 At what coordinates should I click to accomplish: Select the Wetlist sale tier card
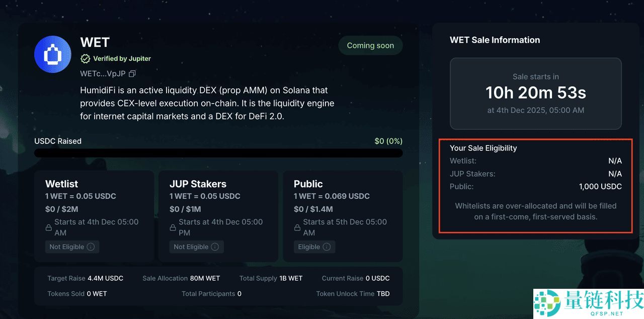point(94,216)
